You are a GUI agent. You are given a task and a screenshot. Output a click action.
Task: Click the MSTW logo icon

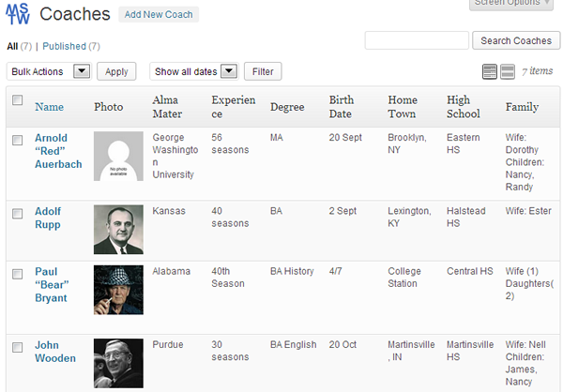click(x=19, y=16)
